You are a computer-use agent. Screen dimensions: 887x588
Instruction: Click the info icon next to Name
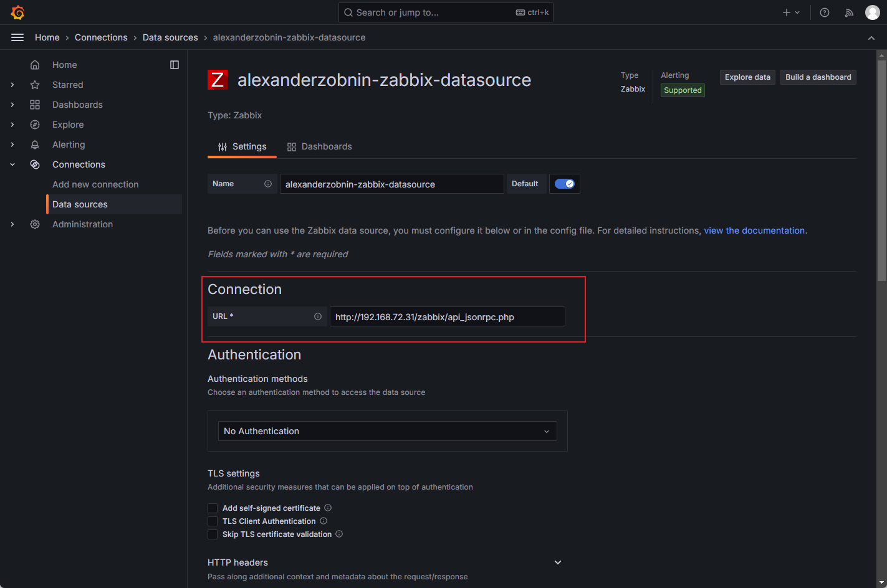(x=268, y=184)
